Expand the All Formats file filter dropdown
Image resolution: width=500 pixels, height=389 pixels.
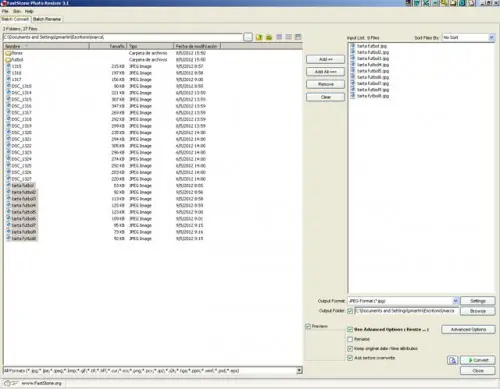click(299, 371)
